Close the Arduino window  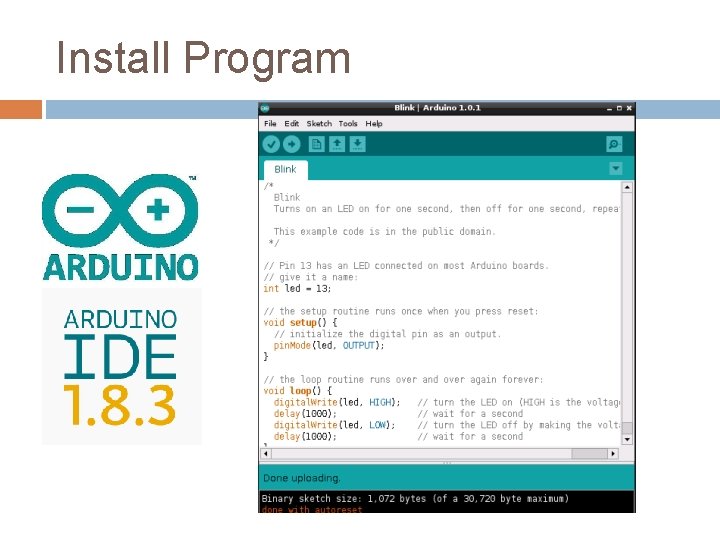(x=629, y=108)
